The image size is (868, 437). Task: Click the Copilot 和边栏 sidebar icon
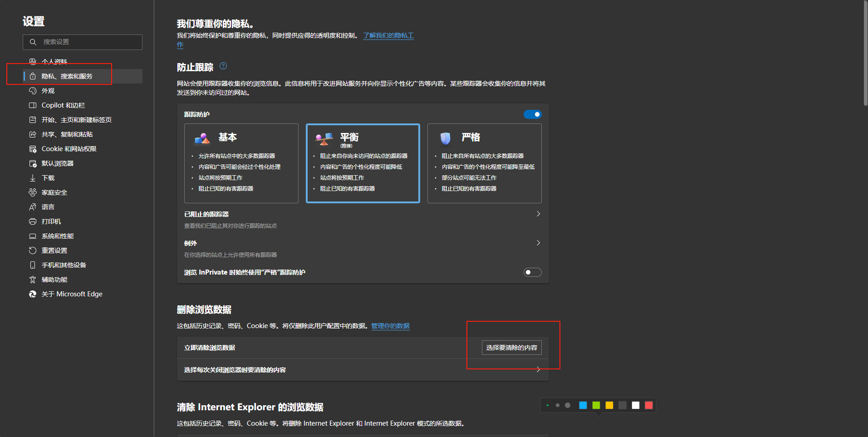click(33, 105)
